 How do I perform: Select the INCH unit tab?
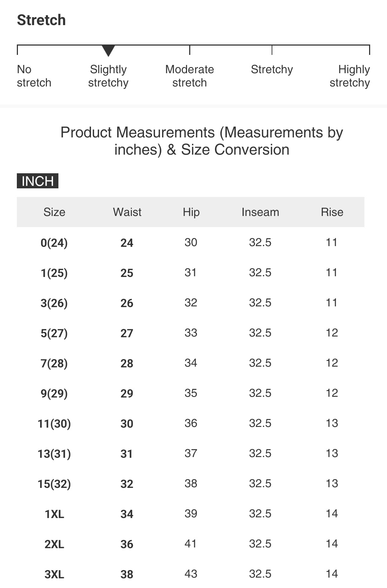pyautogui.click(x=38, y=181)
